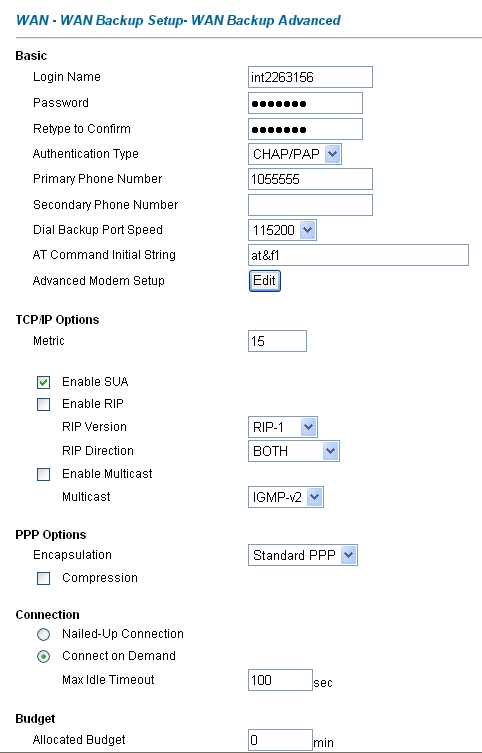
Task: Open the Multicast IGMP-v2 dropdown
Action: click(286, 497)
